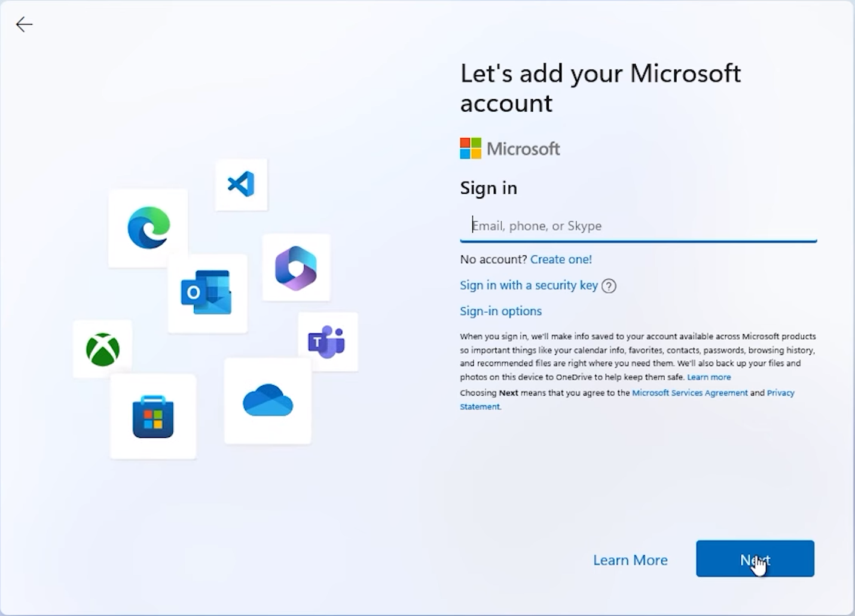Screen dimensions: 855x616
Task: Open the small Learn more link
Action: click(709, 377)
